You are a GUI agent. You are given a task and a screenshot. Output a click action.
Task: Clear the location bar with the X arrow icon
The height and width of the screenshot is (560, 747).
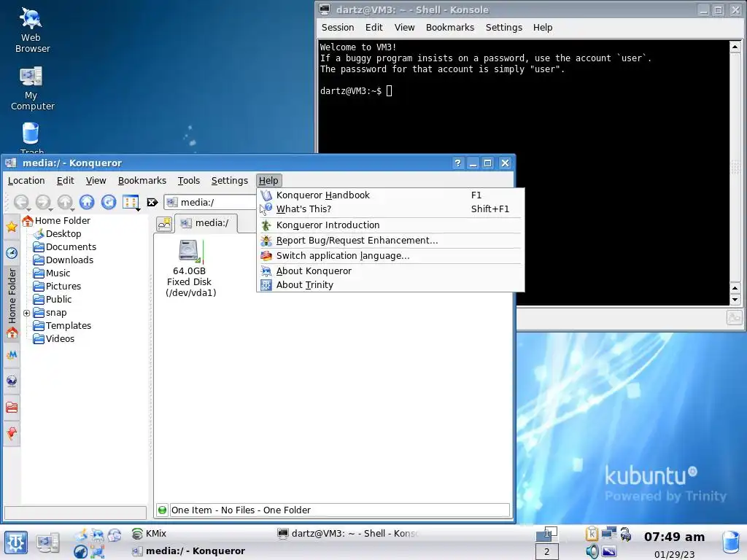click(152, 203)
